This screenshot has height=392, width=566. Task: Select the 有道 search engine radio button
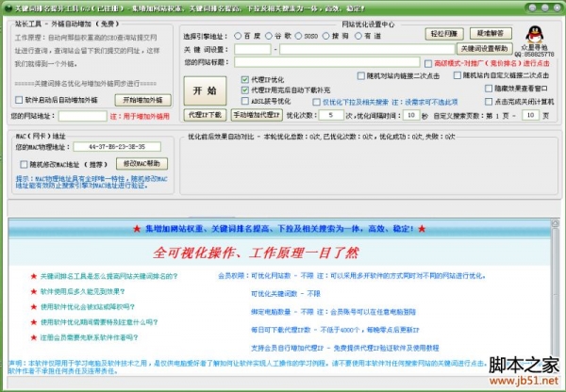pyautogui.click(x=358, y=36)
